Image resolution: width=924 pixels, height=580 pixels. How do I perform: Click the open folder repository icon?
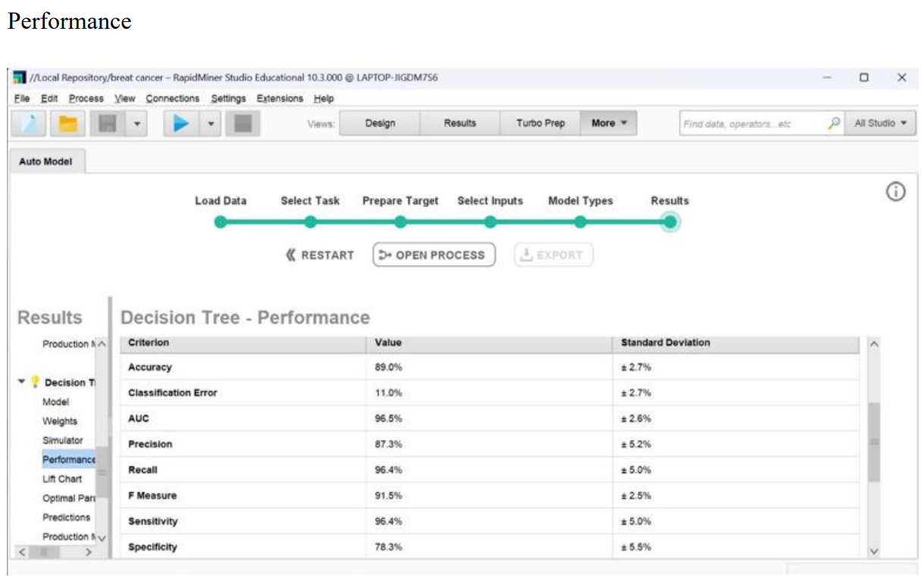coord(68,124)
